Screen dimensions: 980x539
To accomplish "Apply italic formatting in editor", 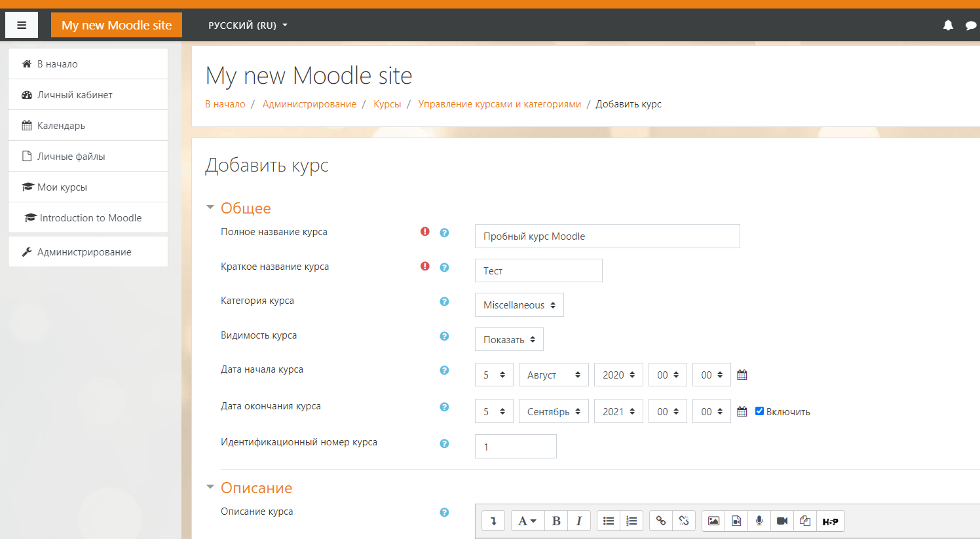I will [579, 521].
